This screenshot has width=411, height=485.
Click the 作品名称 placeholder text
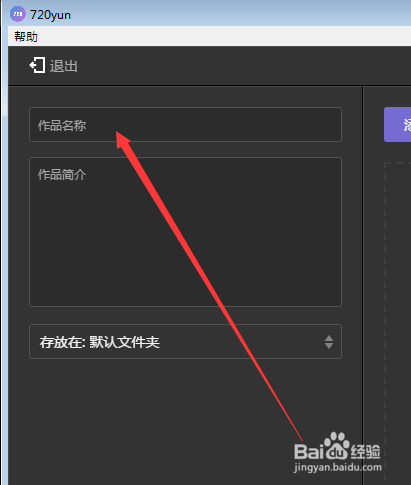click(62, 126)
